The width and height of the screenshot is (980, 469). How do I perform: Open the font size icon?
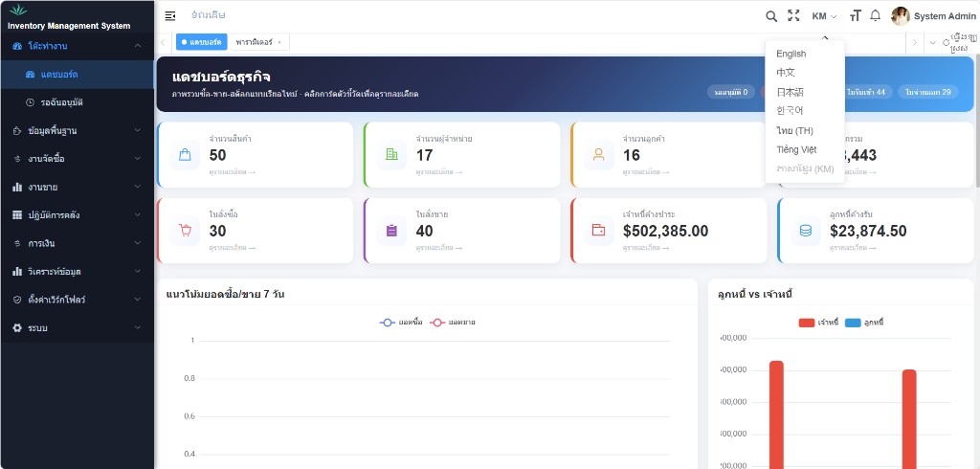pos(855,15)
